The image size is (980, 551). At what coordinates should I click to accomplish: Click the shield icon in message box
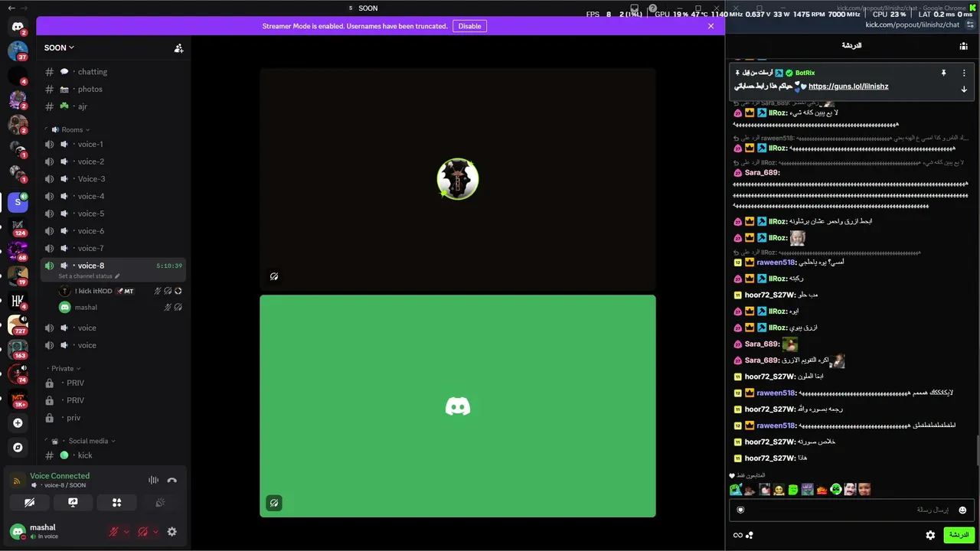tap(740, 510)
